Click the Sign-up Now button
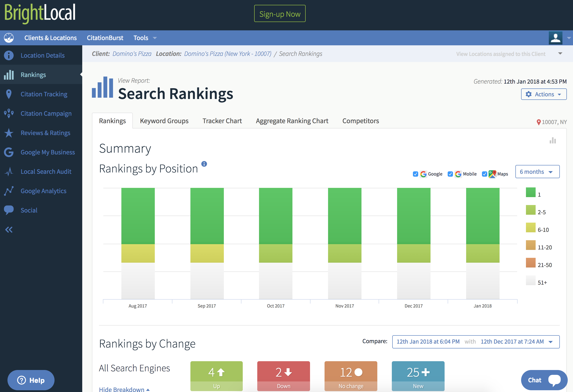This screenshot has width=573, height=392. coord(280,14)
